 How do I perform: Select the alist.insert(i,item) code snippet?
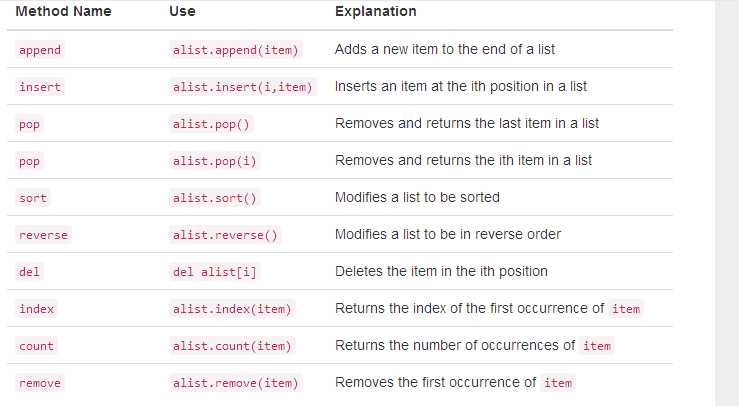pos(242,87)
